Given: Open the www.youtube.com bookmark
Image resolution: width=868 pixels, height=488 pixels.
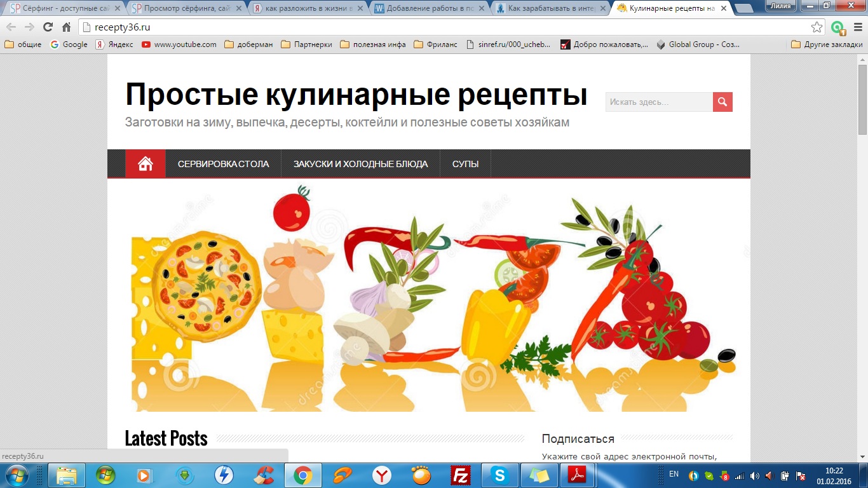Looking at the screenshot, I should click(179, 44).
